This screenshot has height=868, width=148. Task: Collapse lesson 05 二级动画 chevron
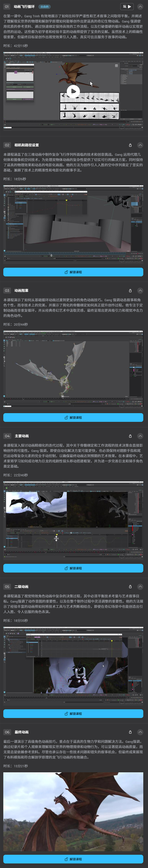[x=140, y=587]
